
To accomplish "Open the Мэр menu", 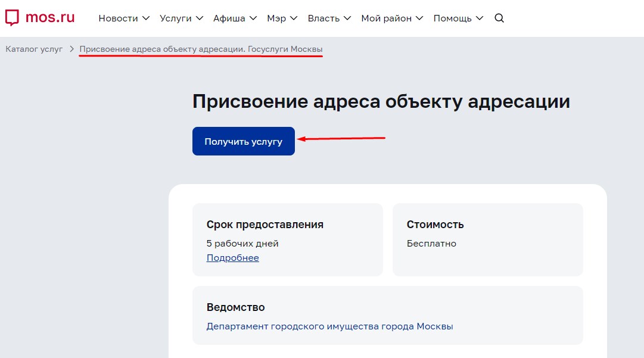I will point(282,18).
